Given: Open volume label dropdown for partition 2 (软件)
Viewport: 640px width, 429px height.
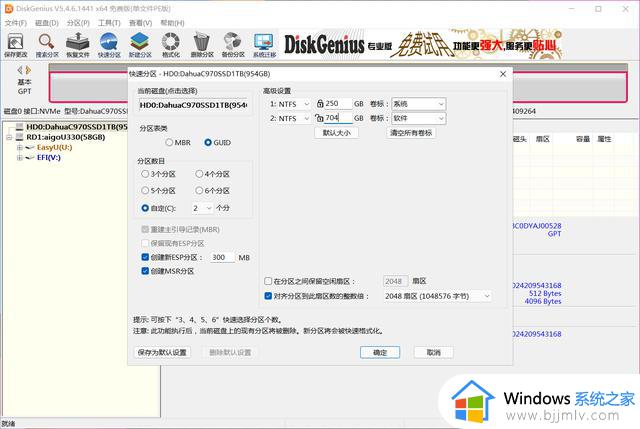Looking at the screenshot, I should 418,118.
